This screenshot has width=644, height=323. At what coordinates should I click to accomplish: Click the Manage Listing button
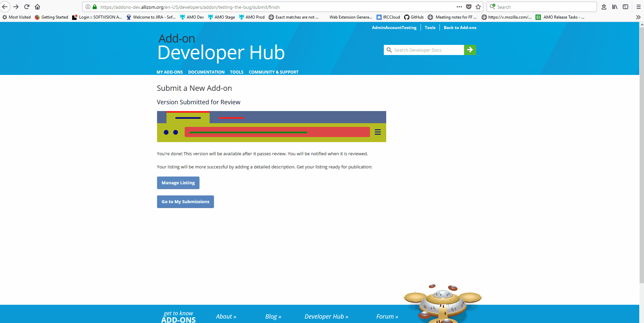[x=178, y=183]
